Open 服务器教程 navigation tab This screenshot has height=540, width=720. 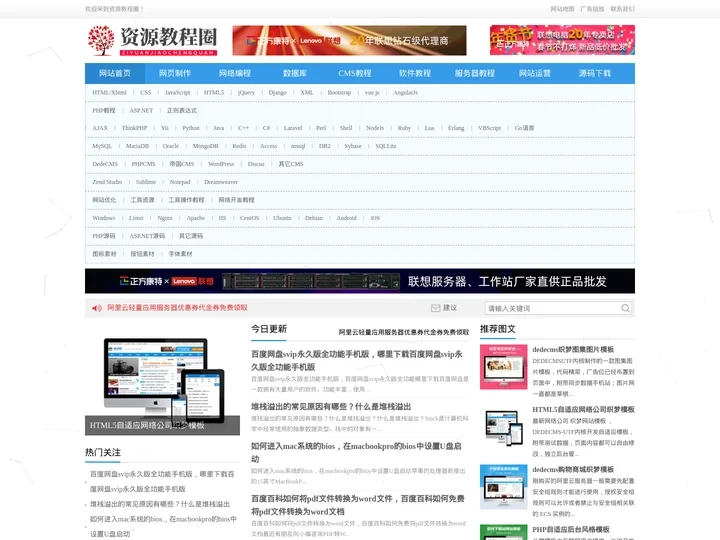click(475, 73)
